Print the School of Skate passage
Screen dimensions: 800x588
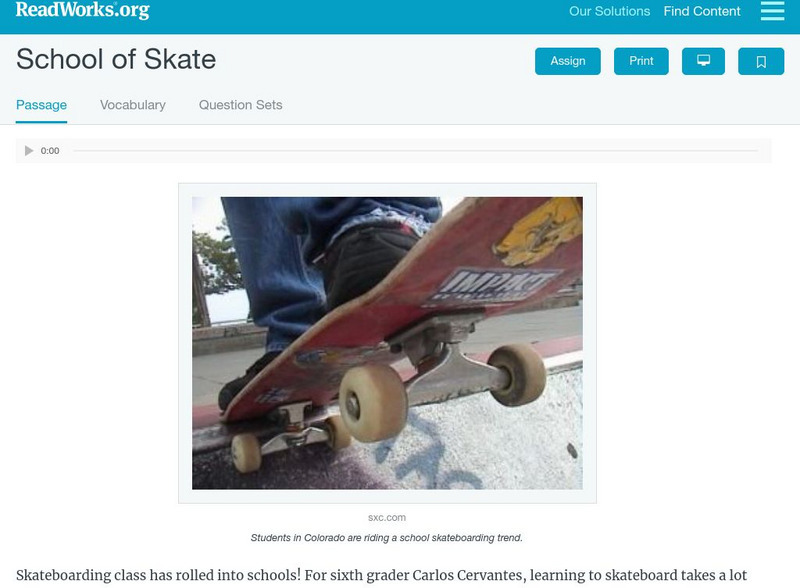tap(641, 61)
